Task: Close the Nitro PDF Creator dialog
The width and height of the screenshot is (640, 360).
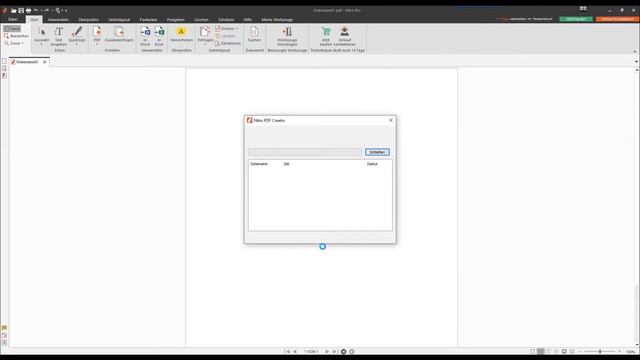Action: pyautogui.click(x=391, y=120)
